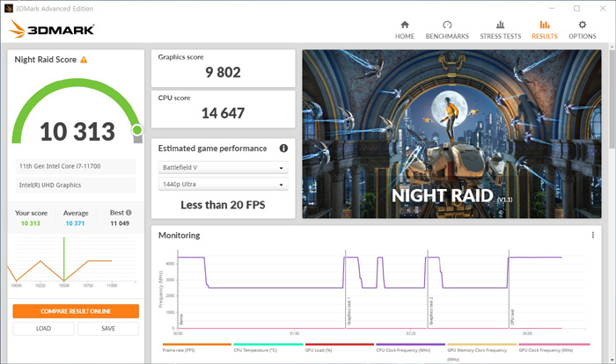Image resolution: width=616 pixels, height=364 pixels.
Task: Click the warning triangle beside Night Raid Score
Action: (84, 60)
